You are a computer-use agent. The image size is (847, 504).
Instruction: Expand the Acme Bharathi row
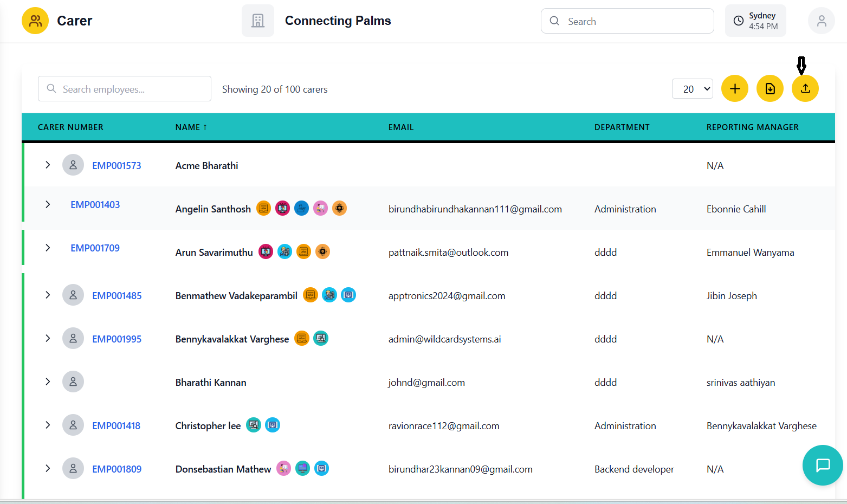point(48,165)
